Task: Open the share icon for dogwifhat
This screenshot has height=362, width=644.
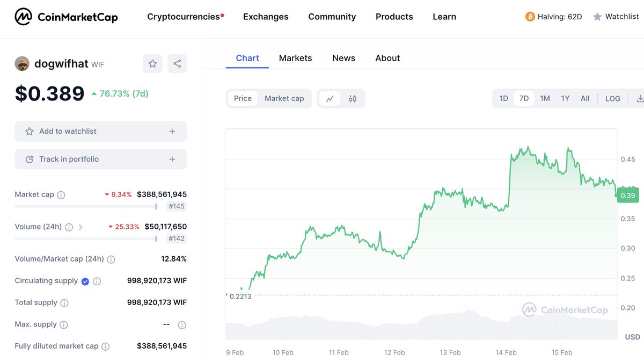Action: 177,64
